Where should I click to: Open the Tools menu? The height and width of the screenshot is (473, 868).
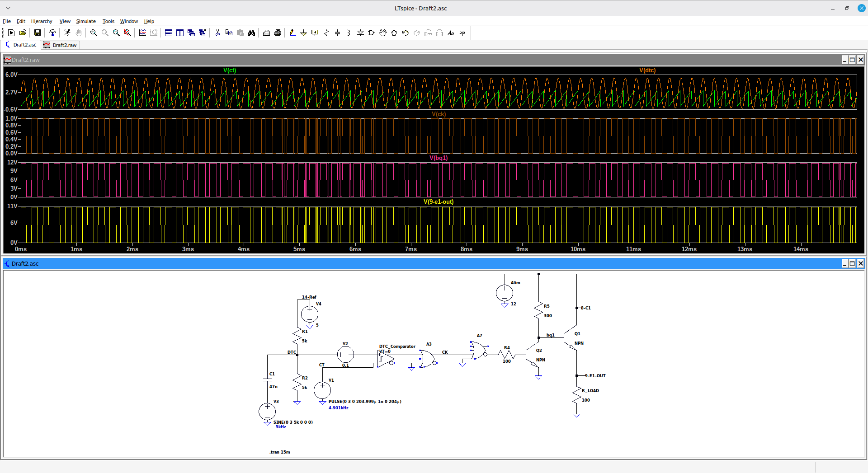[108, 21]
